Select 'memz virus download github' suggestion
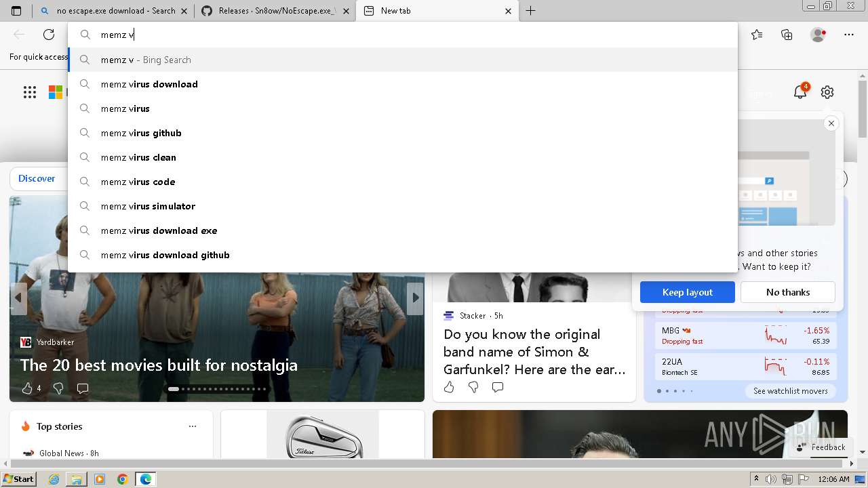This screenshot has width=868, height=488. pos(403,255)
